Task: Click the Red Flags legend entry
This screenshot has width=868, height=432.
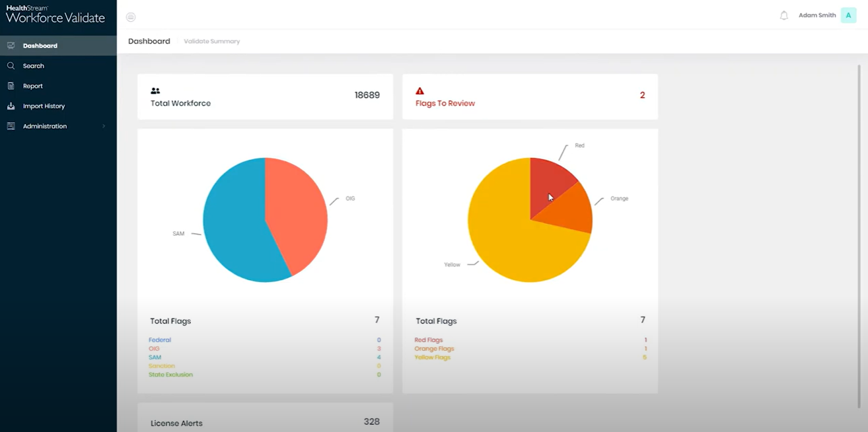Action: 429,340
